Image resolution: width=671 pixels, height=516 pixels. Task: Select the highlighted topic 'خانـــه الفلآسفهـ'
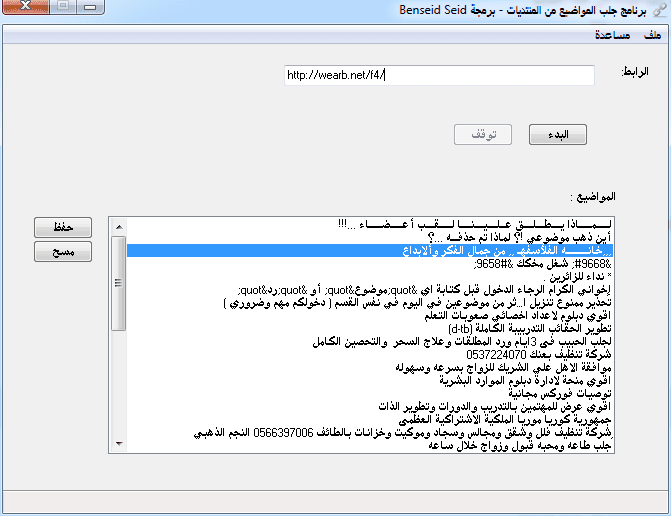point(370,250)
